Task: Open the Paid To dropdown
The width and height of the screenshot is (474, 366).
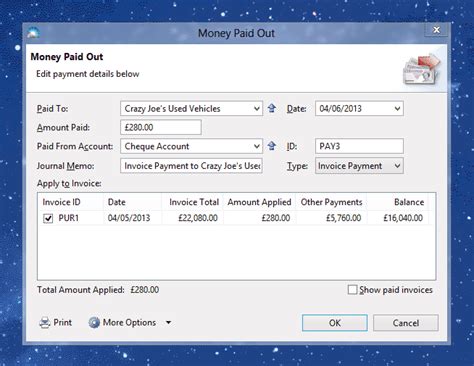Action: [256, 109]
